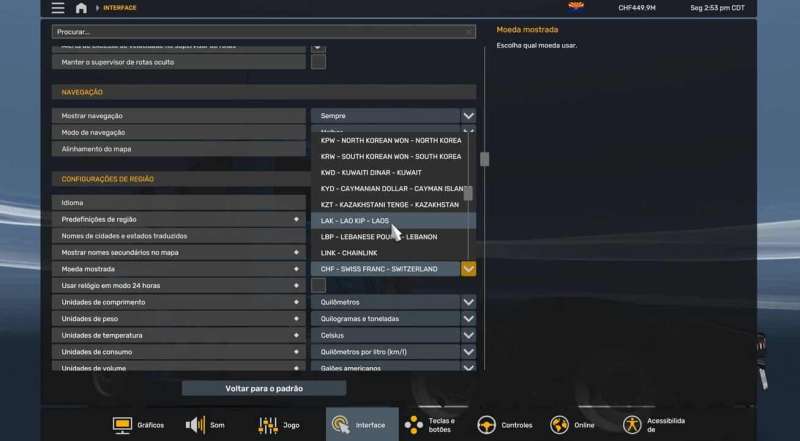The width and height of the screenshot is (800, 441).
Task: Click the Modo de navegação row
Action: click(x=179, y=132)
